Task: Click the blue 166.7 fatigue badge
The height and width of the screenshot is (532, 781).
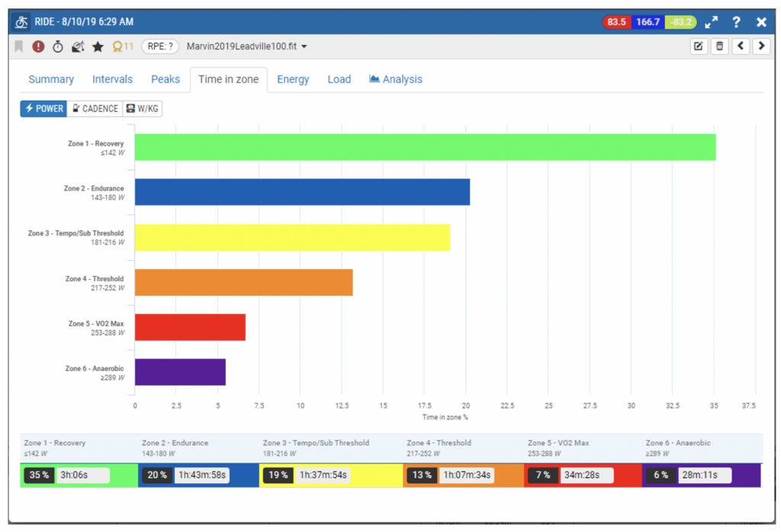Action: coord(648,22)
